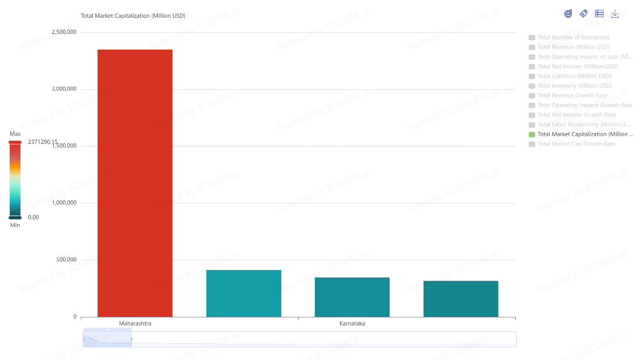Enable Total Liabilities legend item

point(574,77)
